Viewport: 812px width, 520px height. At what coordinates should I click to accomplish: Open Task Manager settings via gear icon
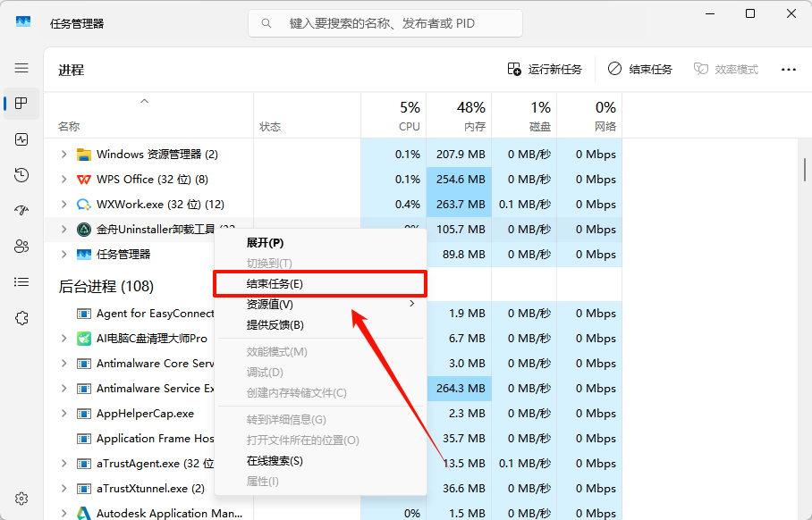point(21,499)
